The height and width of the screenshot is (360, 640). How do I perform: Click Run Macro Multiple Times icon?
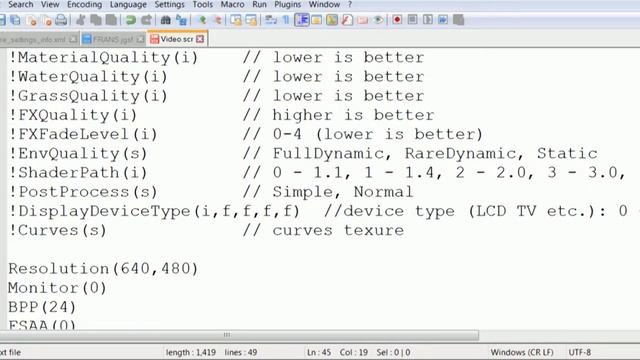443,20
